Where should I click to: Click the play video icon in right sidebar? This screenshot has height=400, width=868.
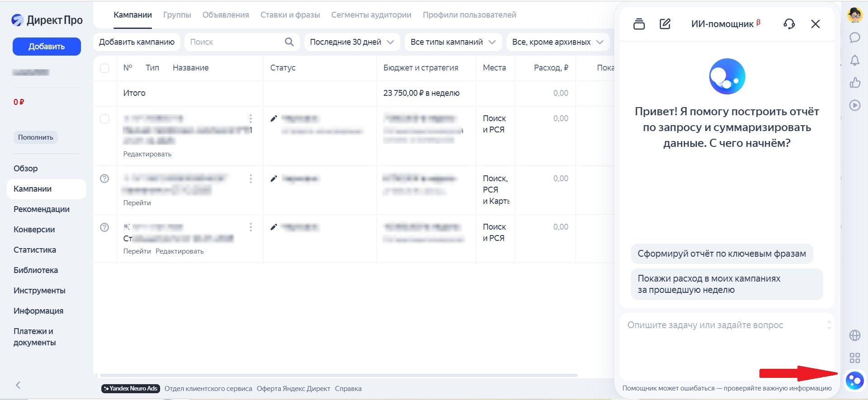click(x=854, y=105)
